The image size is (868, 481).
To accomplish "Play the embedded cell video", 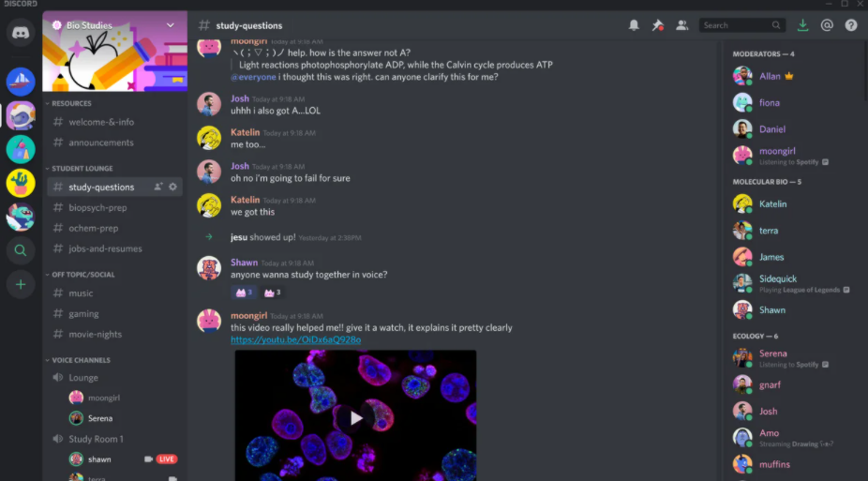I will click(x=355, y=418).
